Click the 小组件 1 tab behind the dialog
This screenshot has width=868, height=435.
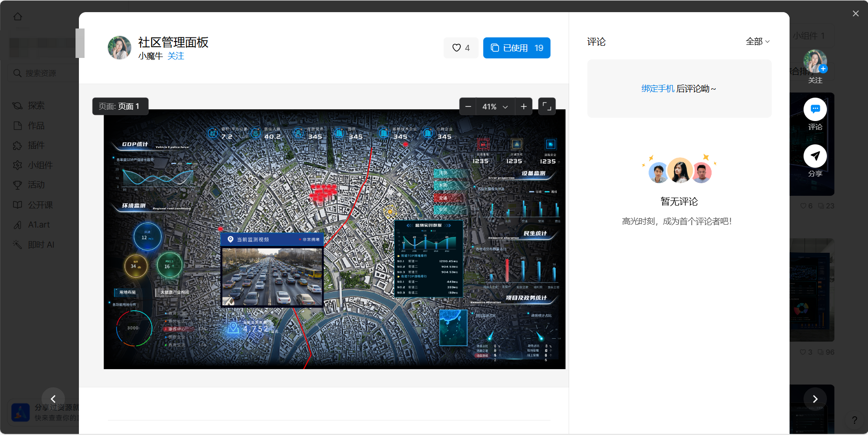point(809,36)
